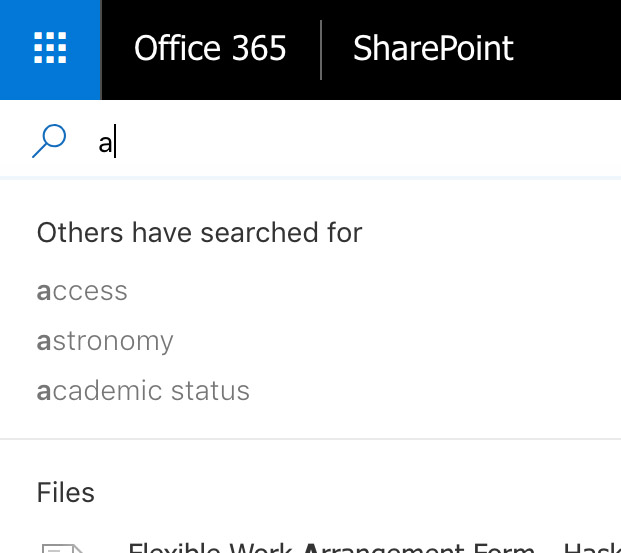Select the suggested query "astronomy"
The height and width of the screenshot is (553, 621).
(x=105, y=341)
